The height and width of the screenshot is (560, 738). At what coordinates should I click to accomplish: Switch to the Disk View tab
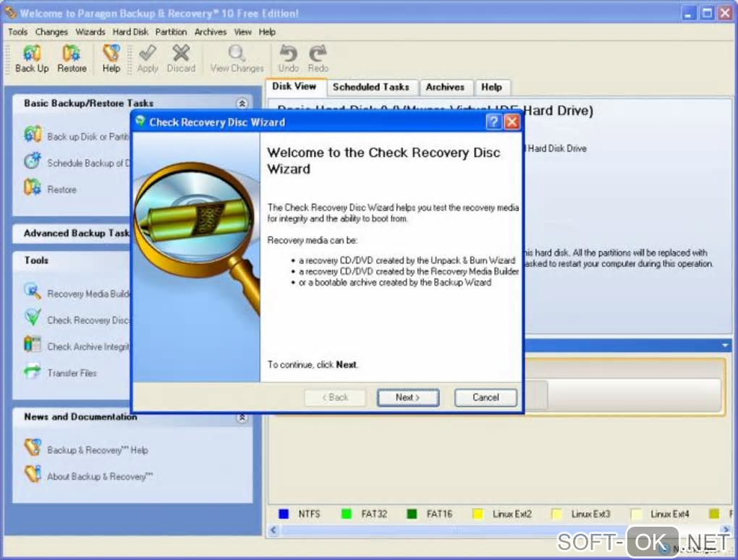pos(294,87)
